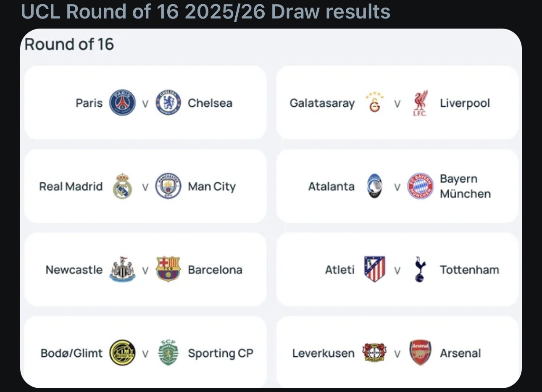Viewport: 542px width, 392px height.
Task: Tap the Tottenham cockerel logo
Action: click(x=420, y=269)
